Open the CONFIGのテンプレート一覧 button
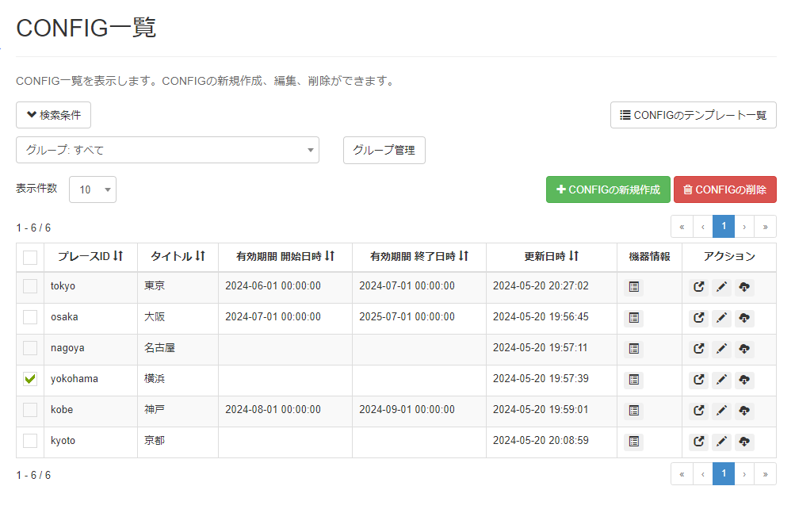Image resolution: width=795 pixels, height=532 pixels. [x=693, y=115]
